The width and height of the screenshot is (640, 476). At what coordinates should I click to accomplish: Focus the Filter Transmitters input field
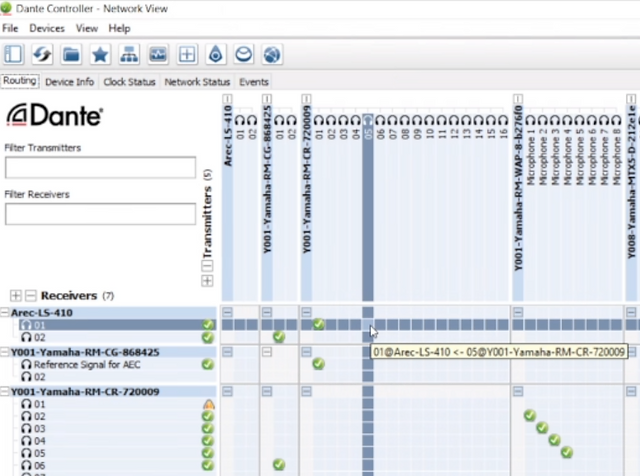(100, 167)
